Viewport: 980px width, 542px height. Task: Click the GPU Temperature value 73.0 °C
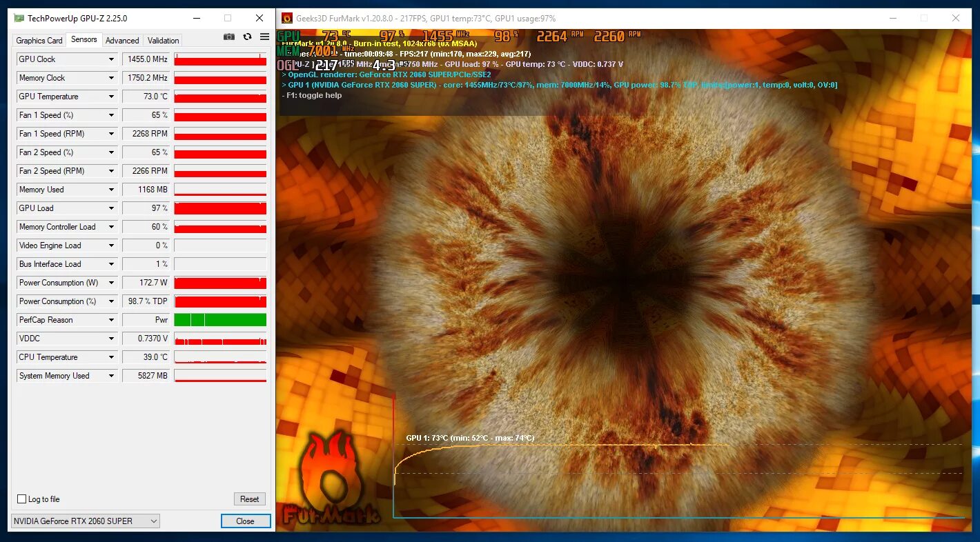pos(146,97)
